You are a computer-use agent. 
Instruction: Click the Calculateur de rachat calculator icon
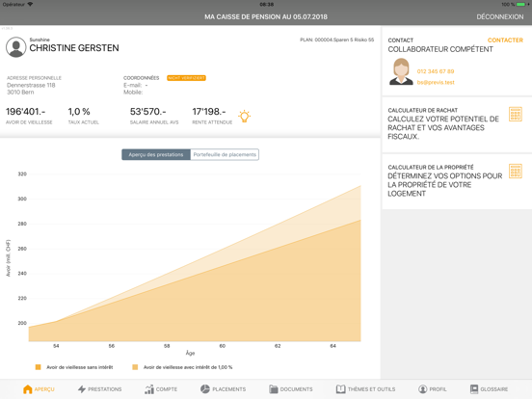[x=516, y=114]
